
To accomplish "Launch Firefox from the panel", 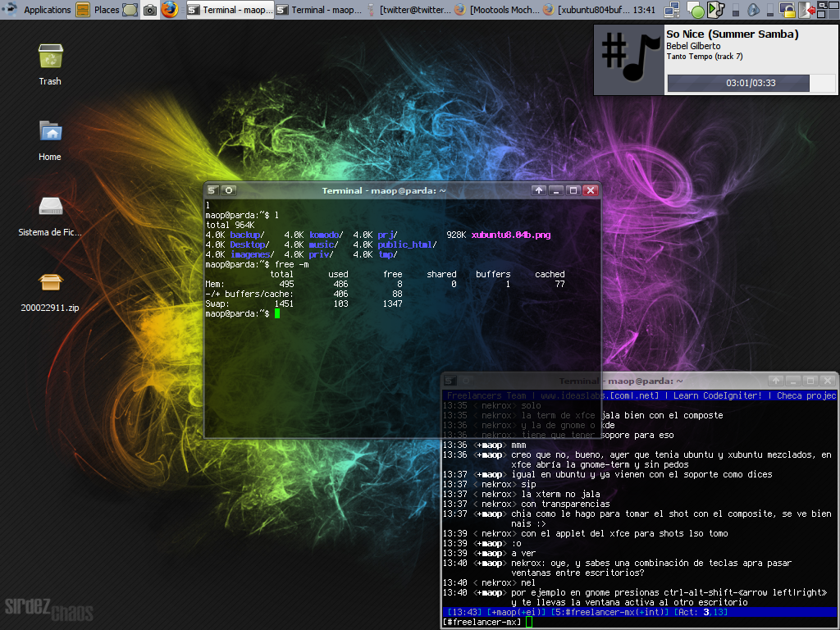I will click(170, 10).
